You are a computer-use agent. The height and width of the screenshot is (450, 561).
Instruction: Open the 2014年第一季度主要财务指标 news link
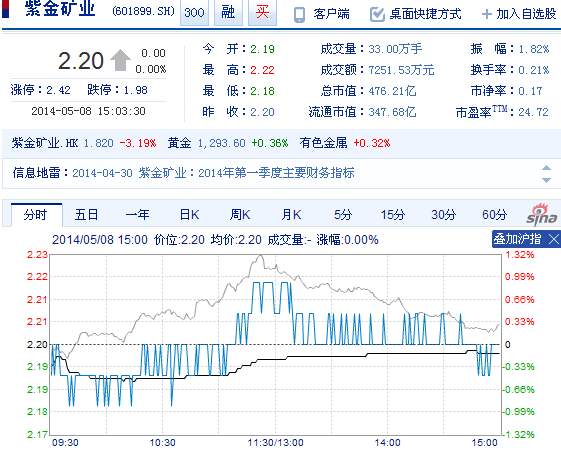pos(276,173)
